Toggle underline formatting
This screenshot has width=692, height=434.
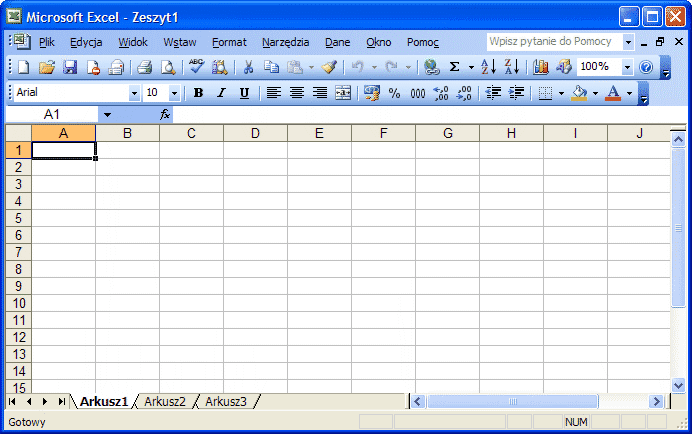pyautogui.click(x=244, y=93)
